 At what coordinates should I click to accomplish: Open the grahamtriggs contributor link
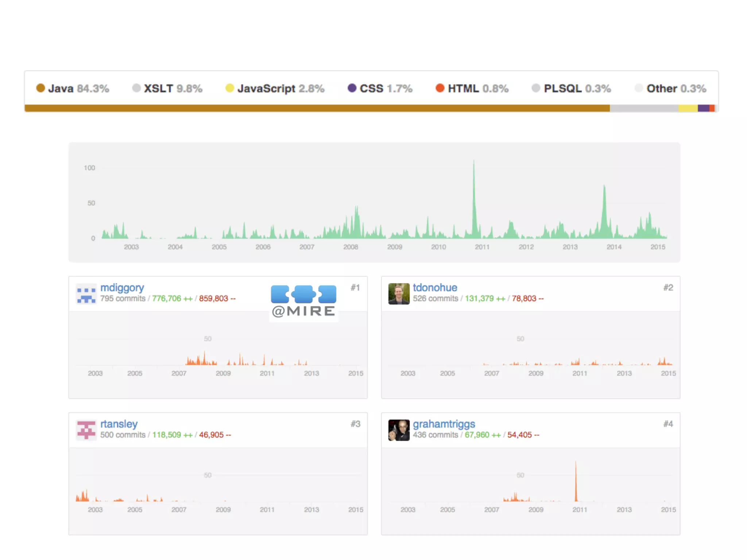[444, 424]
